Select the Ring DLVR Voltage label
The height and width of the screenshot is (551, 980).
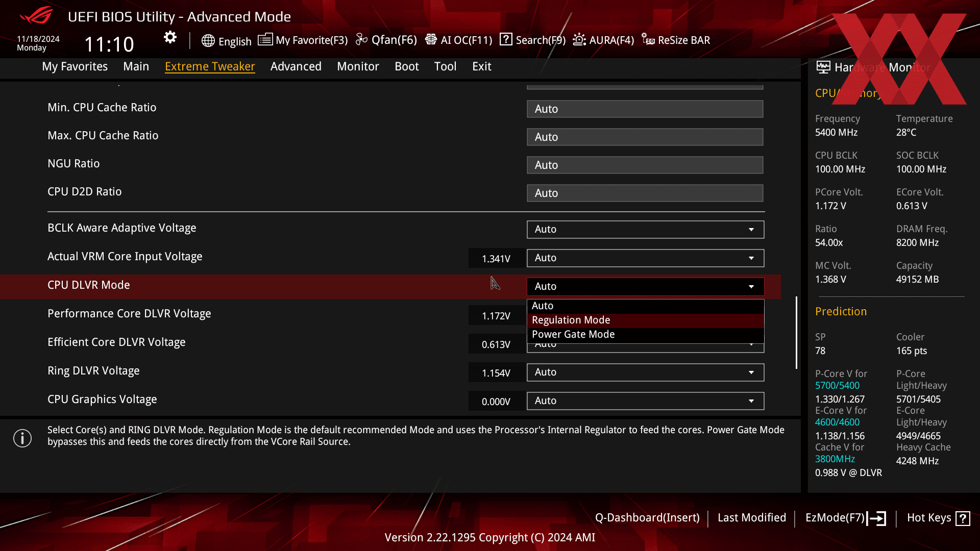93,371
